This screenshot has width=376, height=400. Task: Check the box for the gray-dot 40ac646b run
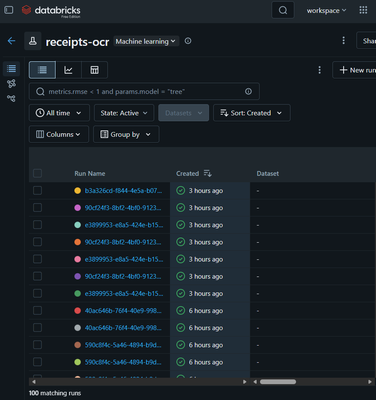(x=38, y=328)
